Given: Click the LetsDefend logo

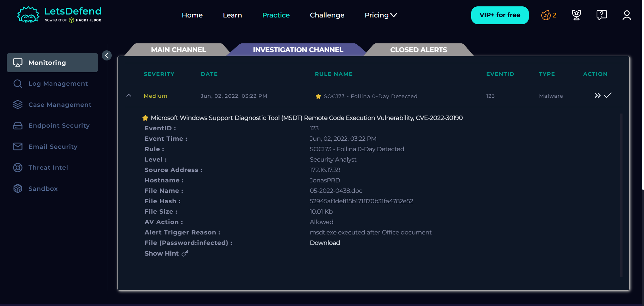Looking at the screenshot, I should tap(59, 15).
